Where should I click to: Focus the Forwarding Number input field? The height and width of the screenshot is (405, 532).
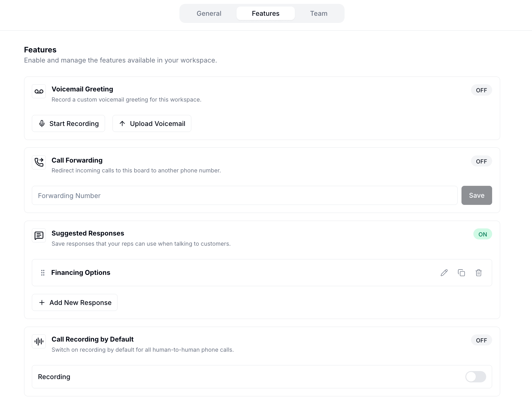(x=245, y=195)
